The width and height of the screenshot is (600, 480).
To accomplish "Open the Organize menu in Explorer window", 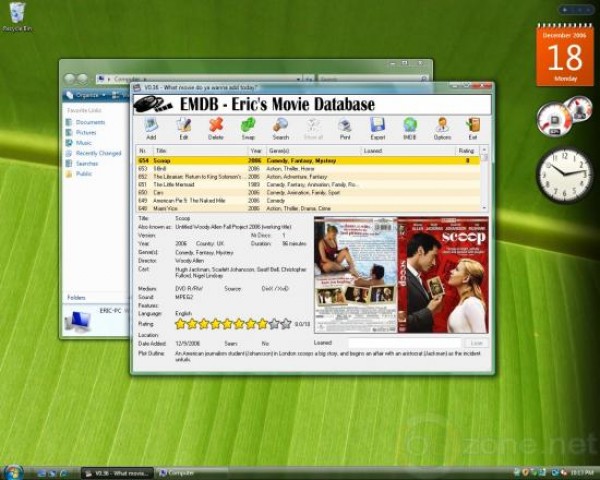I will (x=86, y=95).
